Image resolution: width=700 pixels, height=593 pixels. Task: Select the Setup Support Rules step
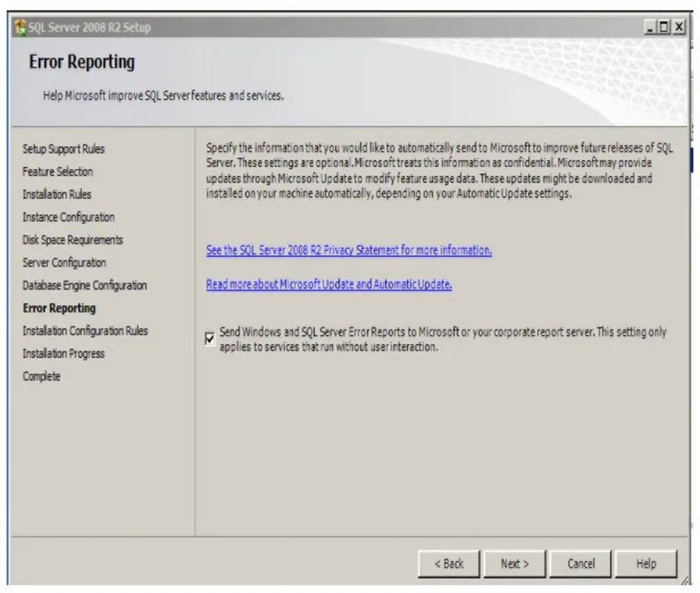coord(64,149)
